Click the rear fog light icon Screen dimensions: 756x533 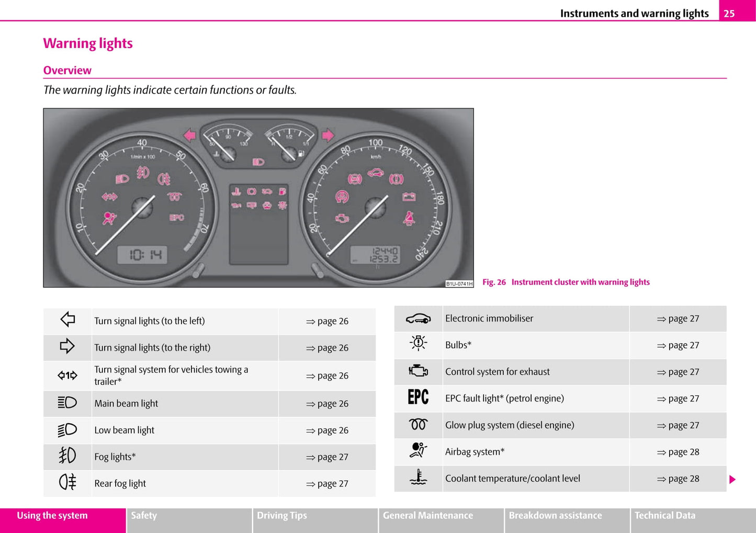(x=67, y=482)
